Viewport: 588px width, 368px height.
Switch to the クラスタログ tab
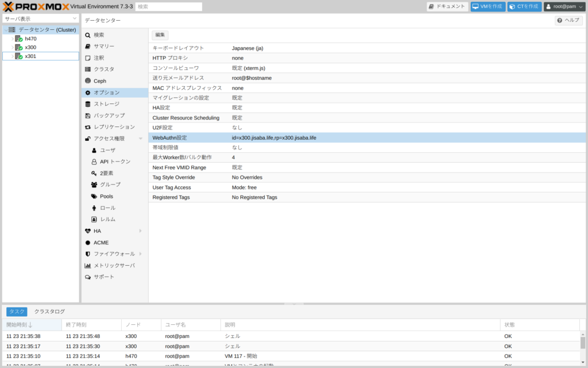(x=49, y=311)
